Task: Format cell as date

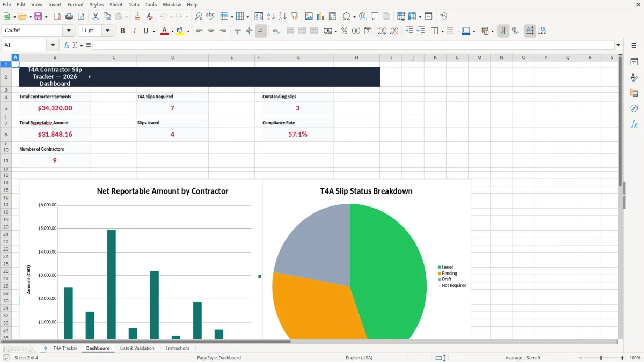Action: pos(368,31)
